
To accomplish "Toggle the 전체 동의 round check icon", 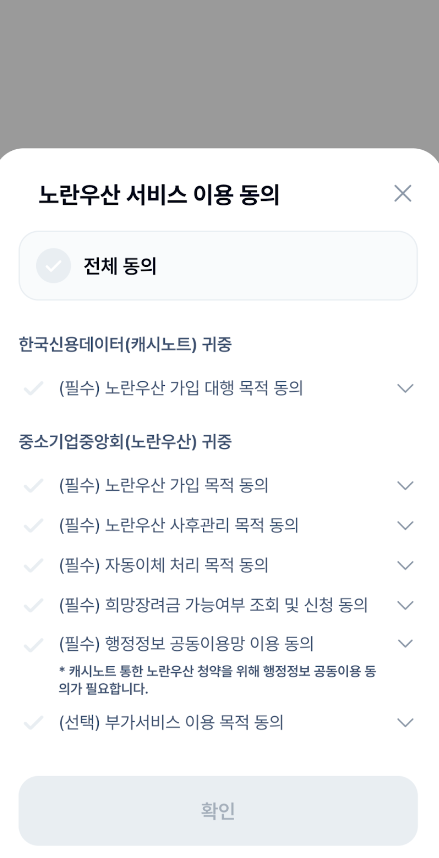I will pyautogui.click(x=53, y=266).
